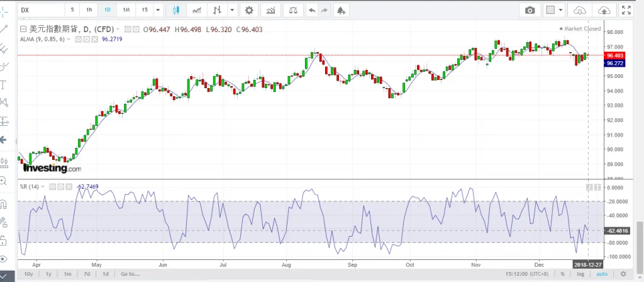Open chart properties gear
Viewport: 644px width, 282px height.
(249, 10)
